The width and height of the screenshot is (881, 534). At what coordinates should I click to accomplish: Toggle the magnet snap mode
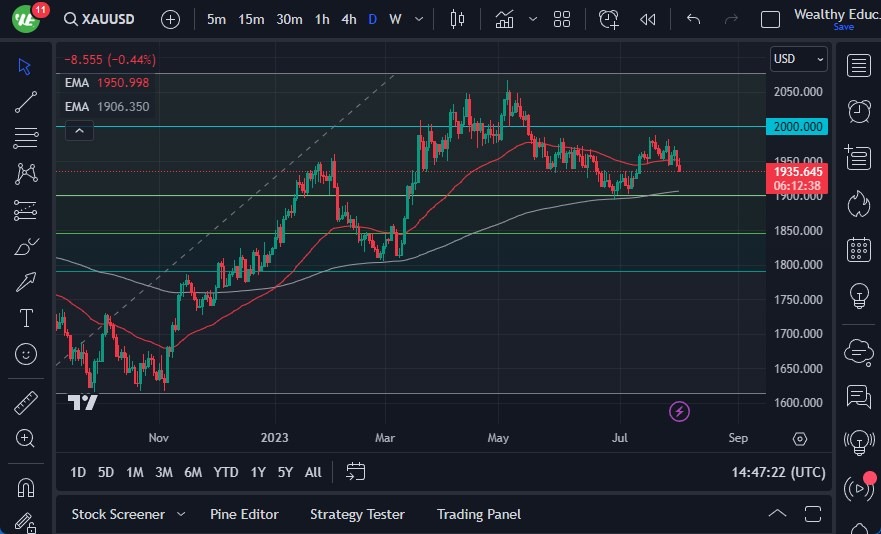[26, 488]
